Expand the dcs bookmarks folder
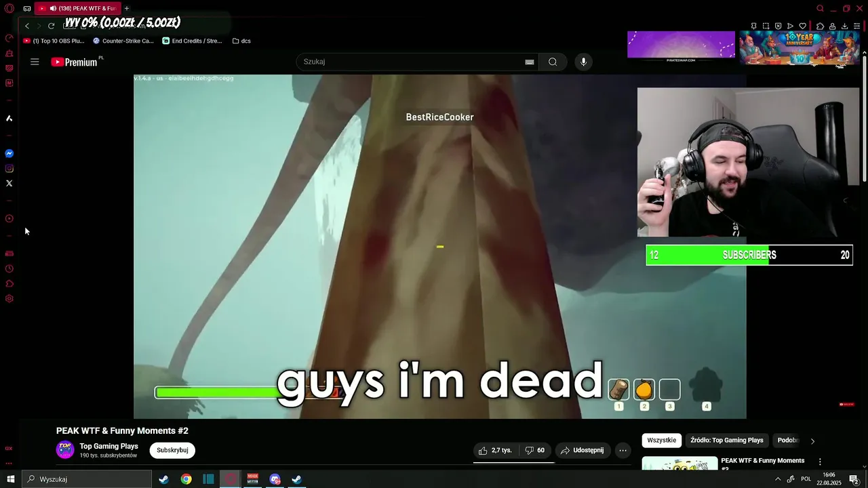868x488 pixels. point(241,41)
